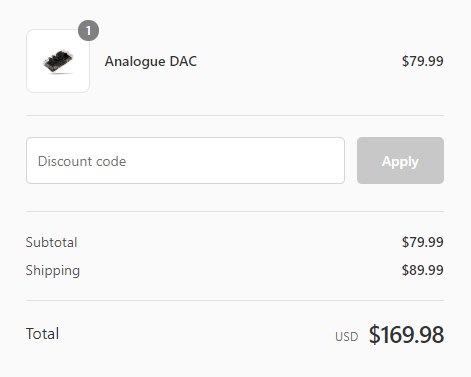Click the Analogue DAC product name

click(x=151, y=61)
